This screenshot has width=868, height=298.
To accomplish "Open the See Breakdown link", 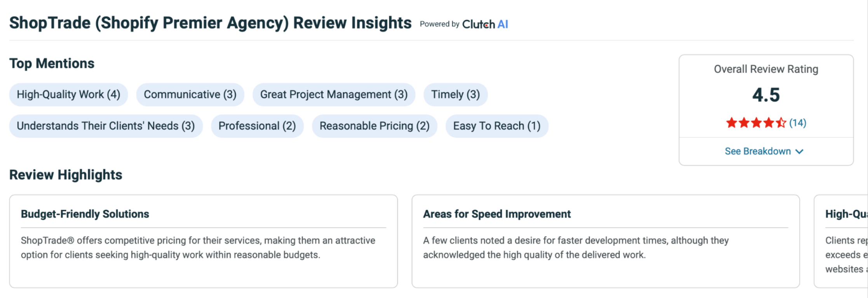I will click(758, 151).
